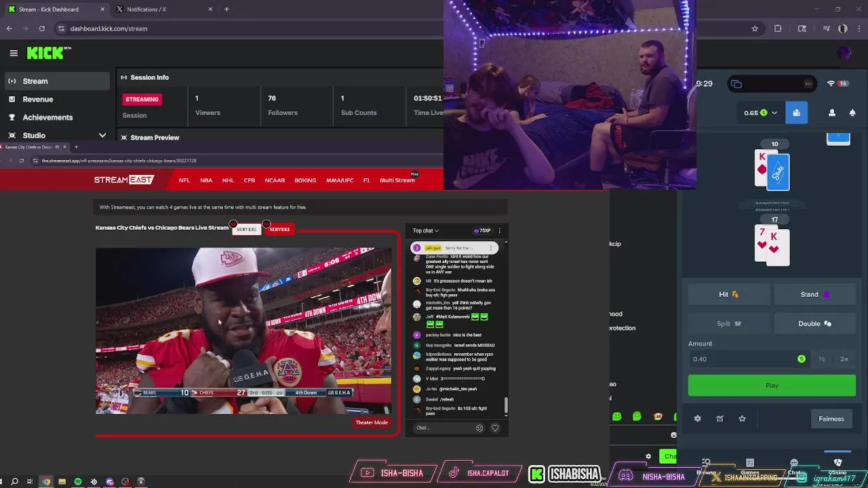The height and width of the screenshot is (488, 868).
Task: Click the Stream Preview header
Action: [x=155, y=138]
